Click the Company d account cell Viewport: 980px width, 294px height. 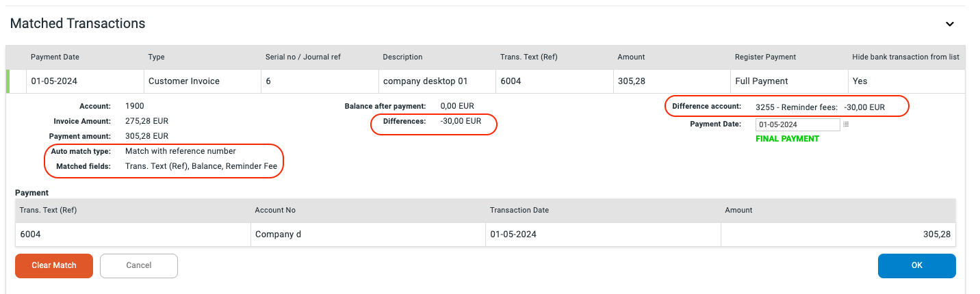point(279,234)
